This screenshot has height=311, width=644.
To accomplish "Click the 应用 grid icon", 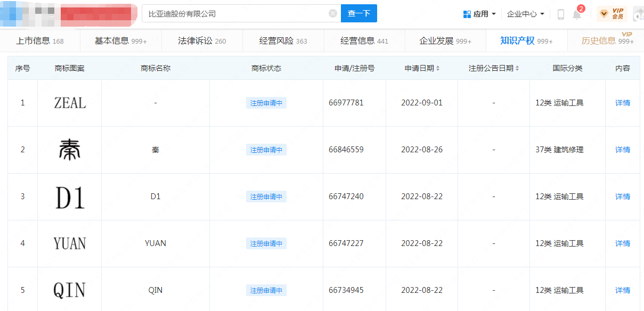I will click(x=467, y=14).
